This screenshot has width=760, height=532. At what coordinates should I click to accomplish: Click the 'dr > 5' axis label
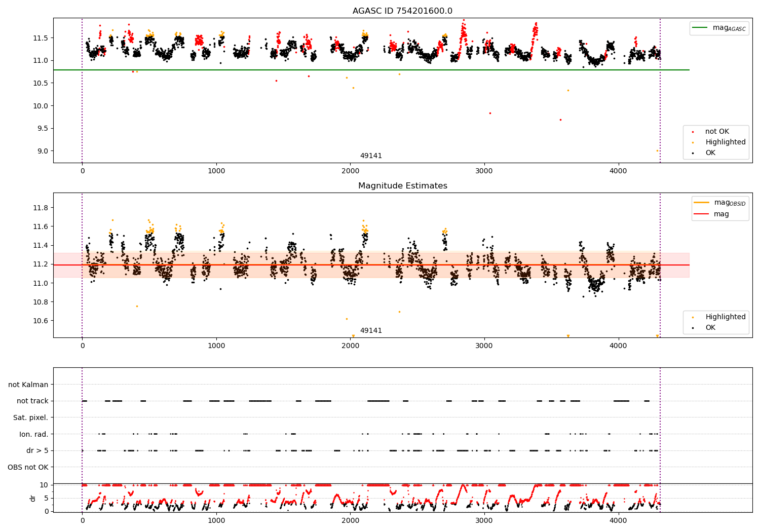pos(37,451)
